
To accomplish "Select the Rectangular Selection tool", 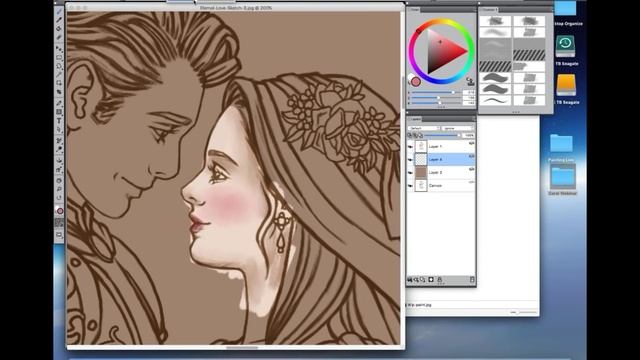I will 59,57.
